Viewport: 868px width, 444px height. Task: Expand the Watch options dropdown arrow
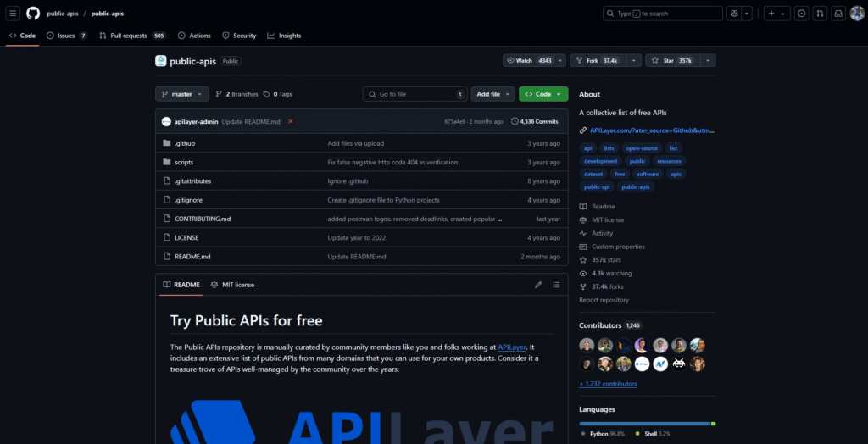[561, 61]
